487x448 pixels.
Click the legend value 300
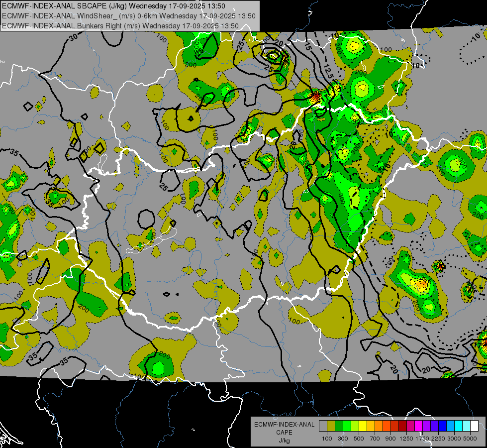pos(343,439)
